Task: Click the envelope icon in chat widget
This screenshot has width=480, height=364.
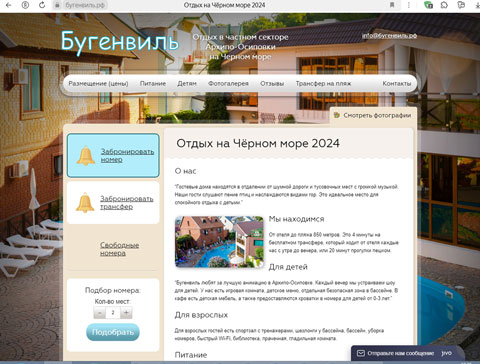Action: point(361,353)
